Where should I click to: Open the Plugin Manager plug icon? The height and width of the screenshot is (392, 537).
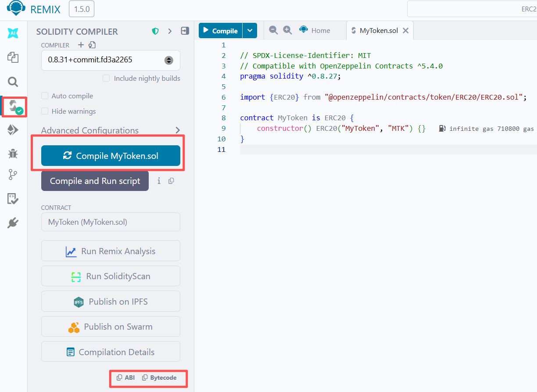pyautogui.click(x=13, y=223)
